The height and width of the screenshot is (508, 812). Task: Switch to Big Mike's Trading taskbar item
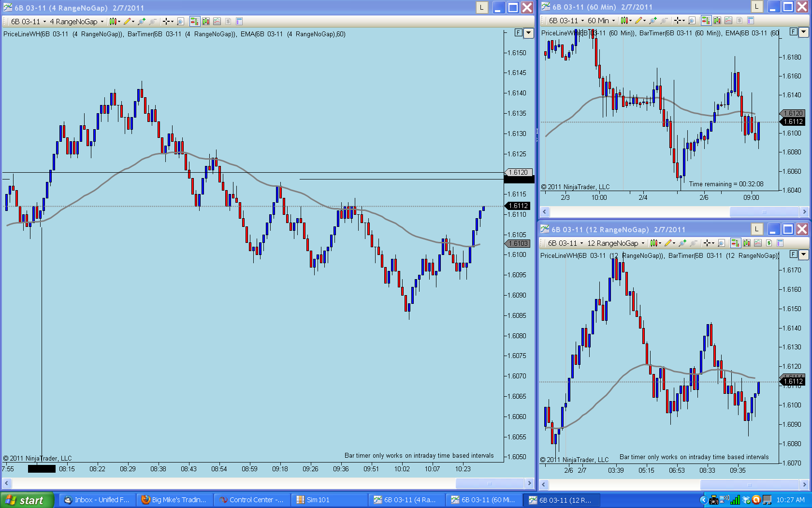click(174, 500)
